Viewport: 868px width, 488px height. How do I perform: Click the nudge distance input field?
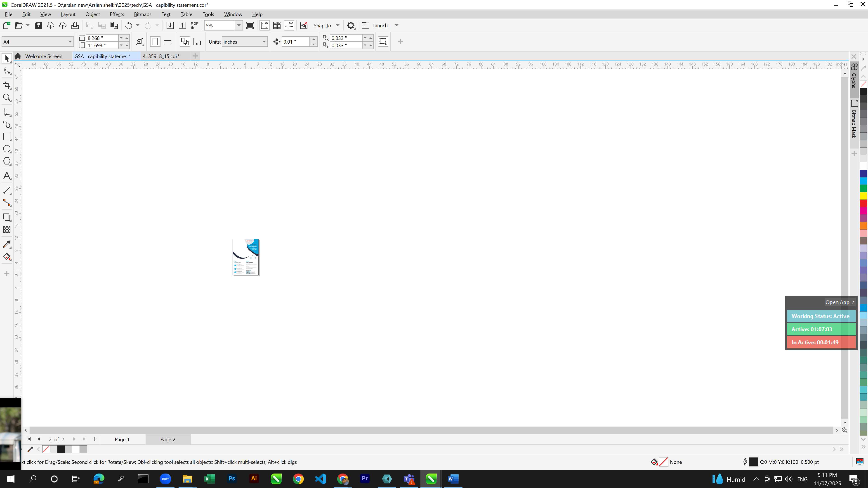(x=295, y=42)
